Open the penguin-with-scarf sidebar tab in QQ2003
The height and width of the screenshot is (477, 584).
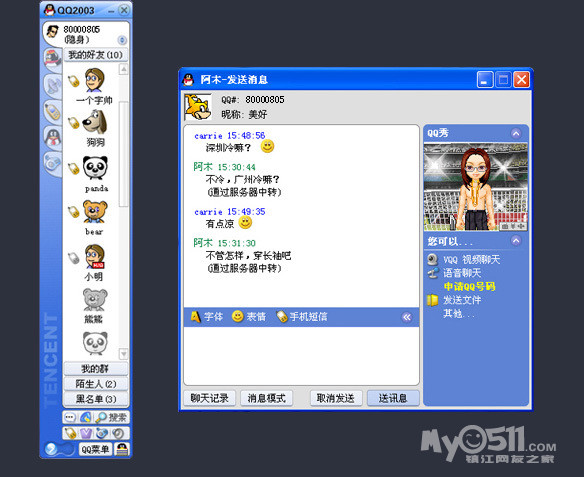[53, 59]
